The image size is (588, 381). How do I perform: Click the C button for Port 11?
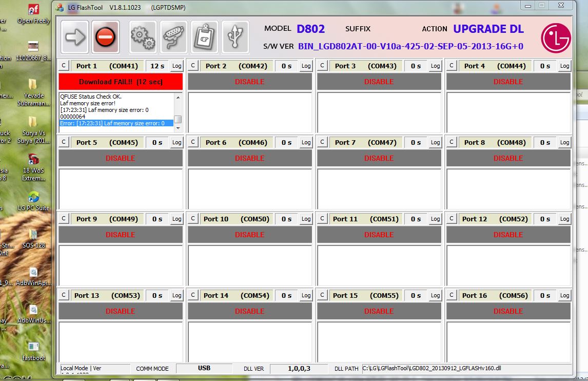322,219
